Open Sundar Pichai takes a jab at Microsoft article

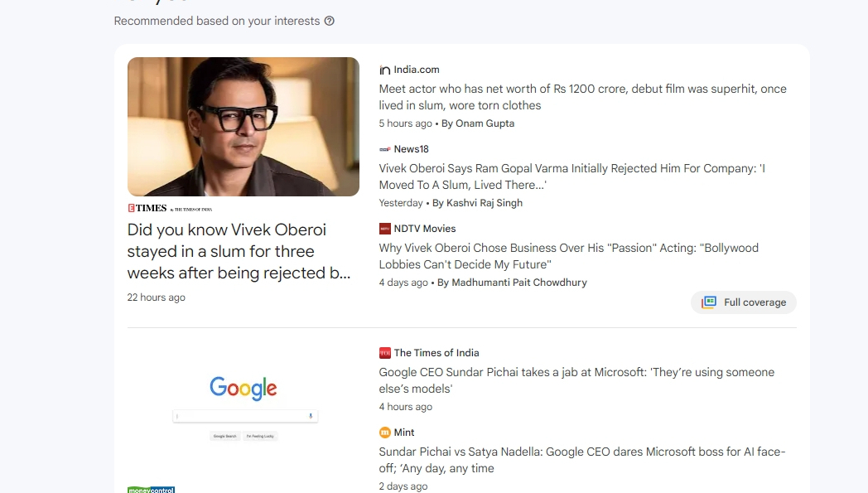pos(576,380)
